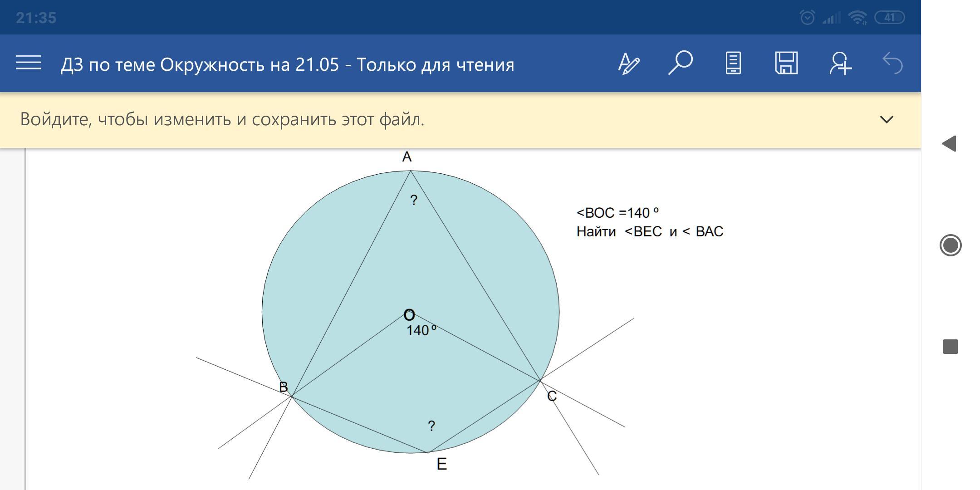Select the '<BOC =140 °' text line
Viewport: 980px width, 490px height.
click(x=617, y=213)
